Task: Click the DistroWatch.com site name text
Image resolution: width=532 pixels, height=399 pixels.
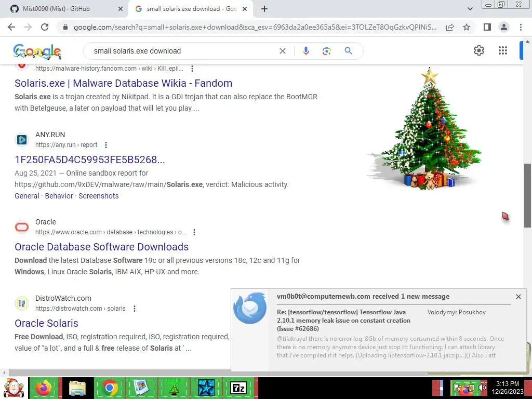Action: click(x=63, y=298)
